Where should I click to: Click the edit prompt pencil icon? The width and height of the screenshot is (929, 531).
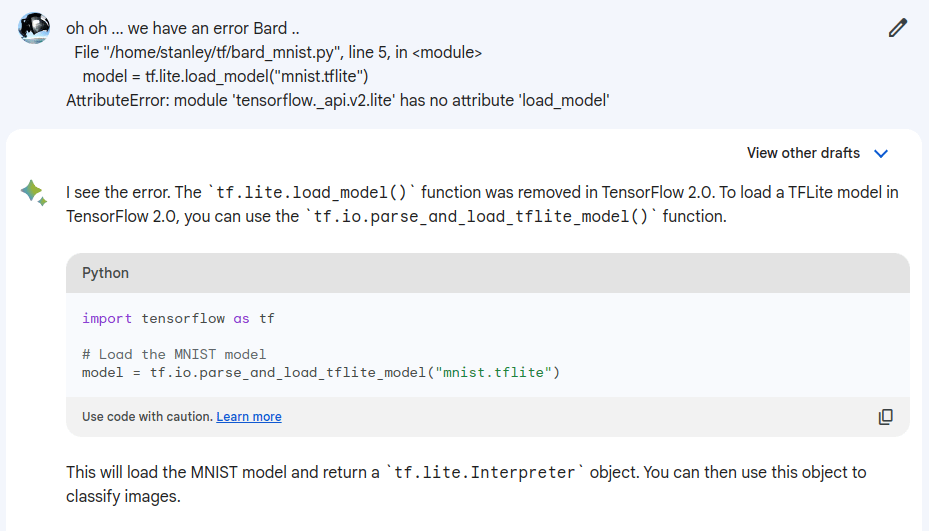(897, 28)
